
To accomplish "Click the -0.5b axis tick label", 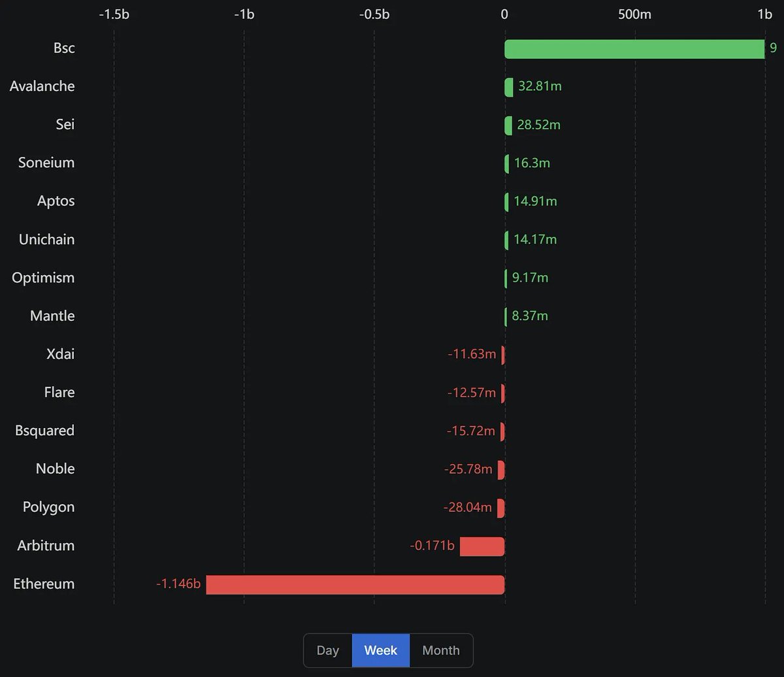I will click(x=374, y=14).
